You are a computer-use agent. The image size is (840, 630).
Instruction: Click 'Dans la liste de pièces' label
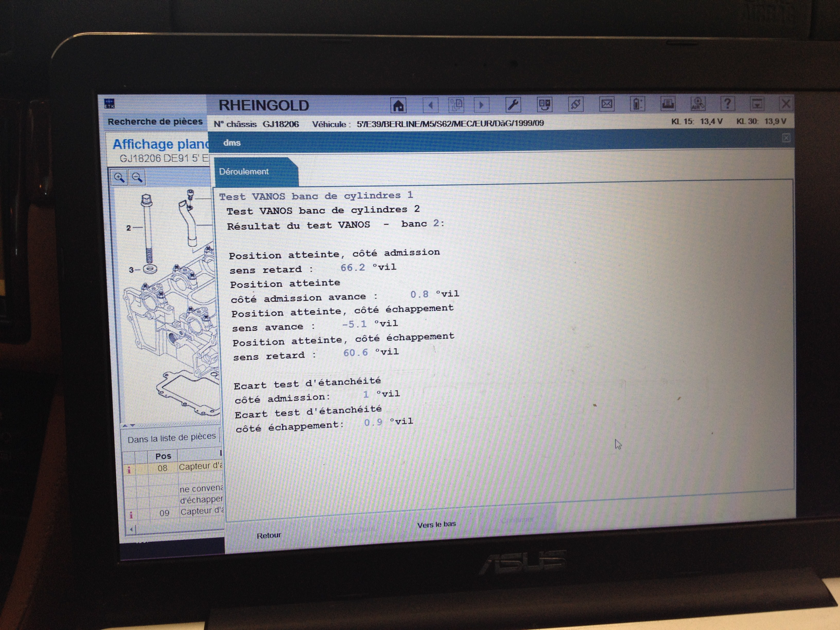(x=171, y=438)
